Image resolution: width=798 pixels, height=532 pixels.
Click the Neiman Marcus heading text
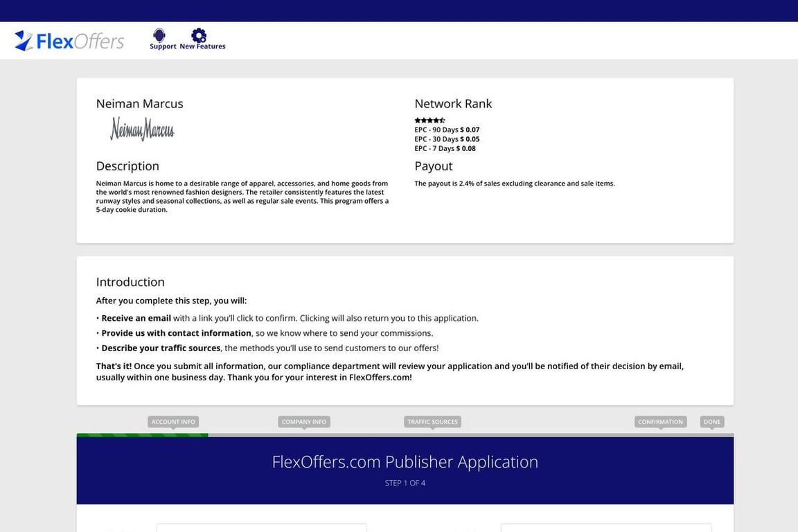coord(139,104)
